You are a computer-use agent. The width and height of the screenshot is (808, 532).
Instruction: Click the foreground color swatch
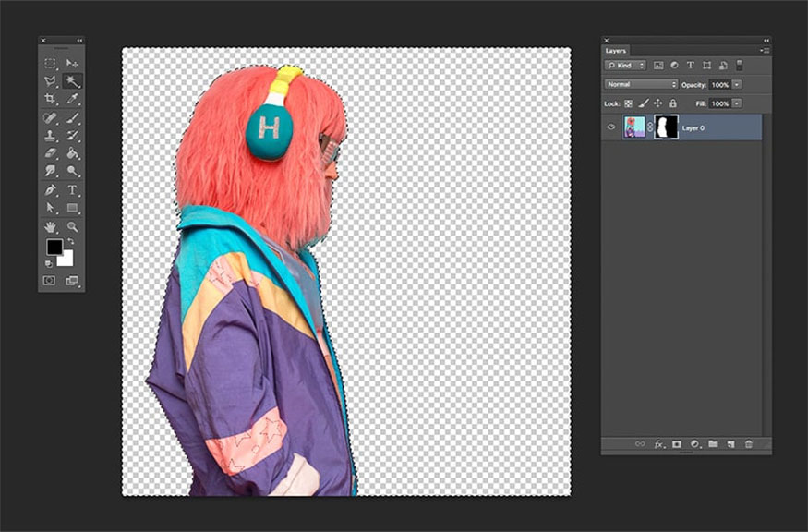54,247
